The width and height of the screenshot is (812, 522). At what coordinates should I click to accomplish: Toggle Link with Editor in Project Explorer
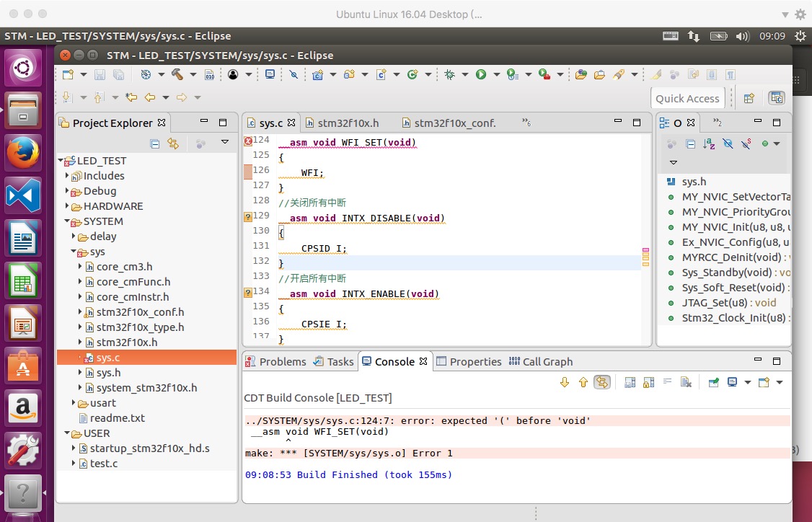[x=173, y=143]
